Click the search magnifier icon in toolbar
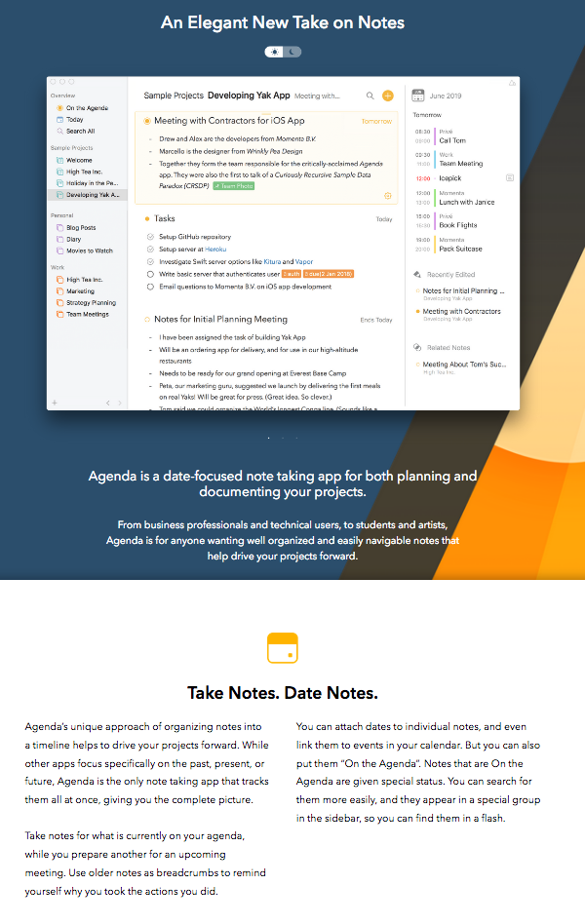585x924 pixels. click(370, 96)
